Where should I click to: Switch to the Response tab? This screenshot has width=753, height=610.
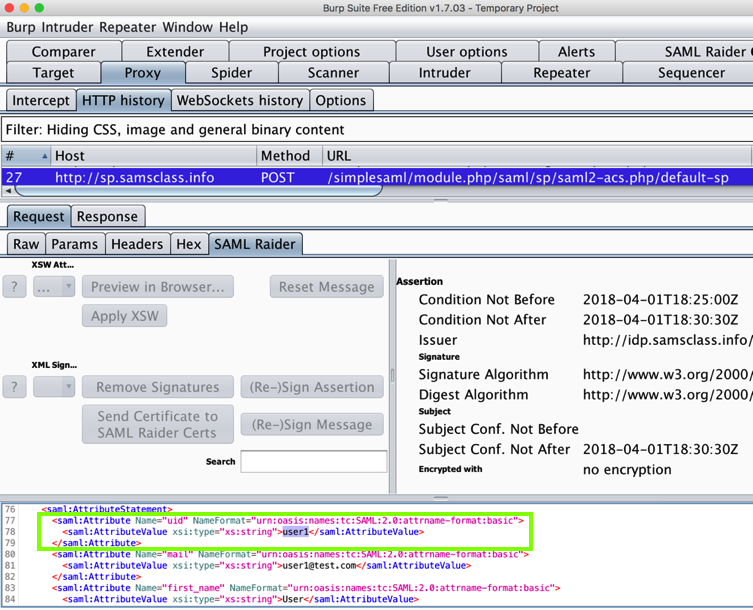[107, 216]
